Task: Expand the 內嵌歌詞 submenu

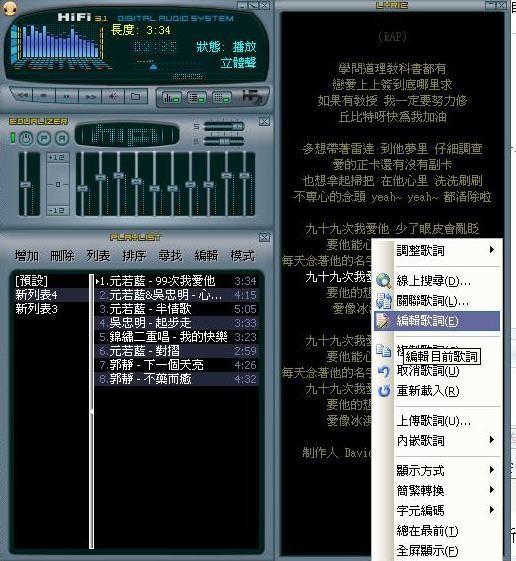Action: point(437,440)
